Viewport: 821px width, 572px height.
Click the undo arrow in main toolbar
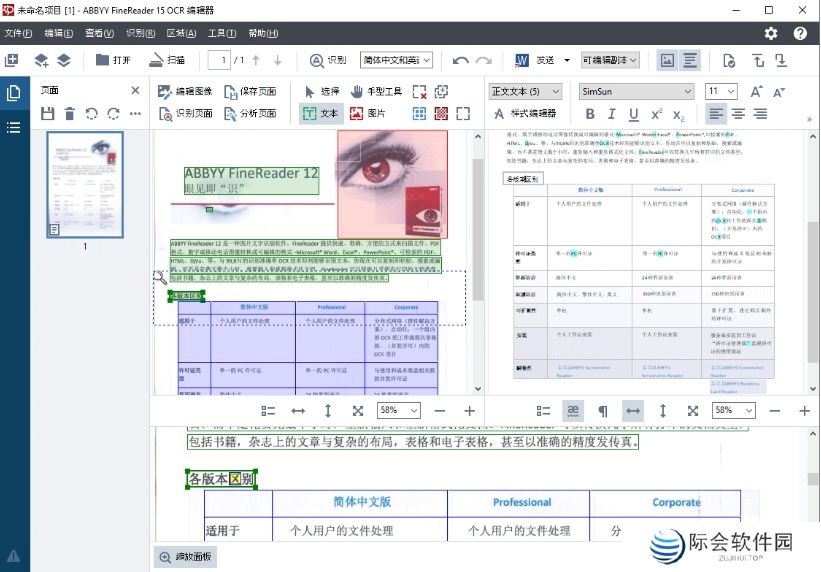(x=461, y=60)
